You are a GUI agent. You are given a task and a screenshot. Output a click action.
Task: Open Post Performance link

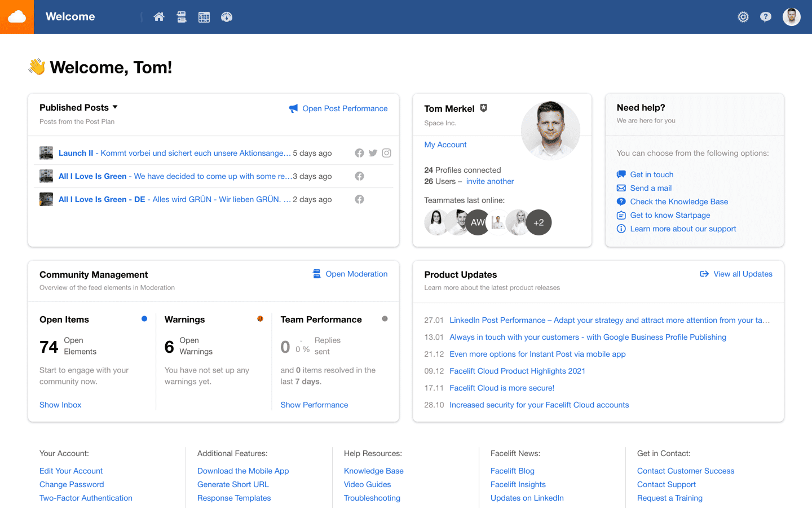coord(345,108)
